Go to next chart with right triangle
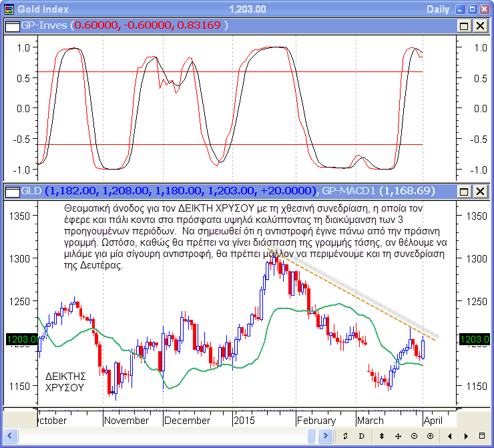Viewport: 494px width, 448px height. (466, 436)
